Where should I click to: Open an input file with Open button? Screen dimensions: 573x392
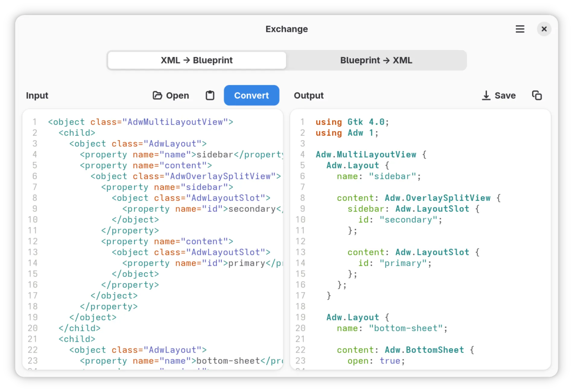(x=171, y=95)
